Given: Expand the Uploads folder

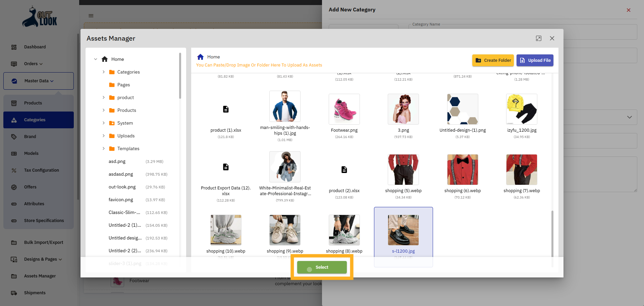Looking at the screenshot, I should point(104,136).
